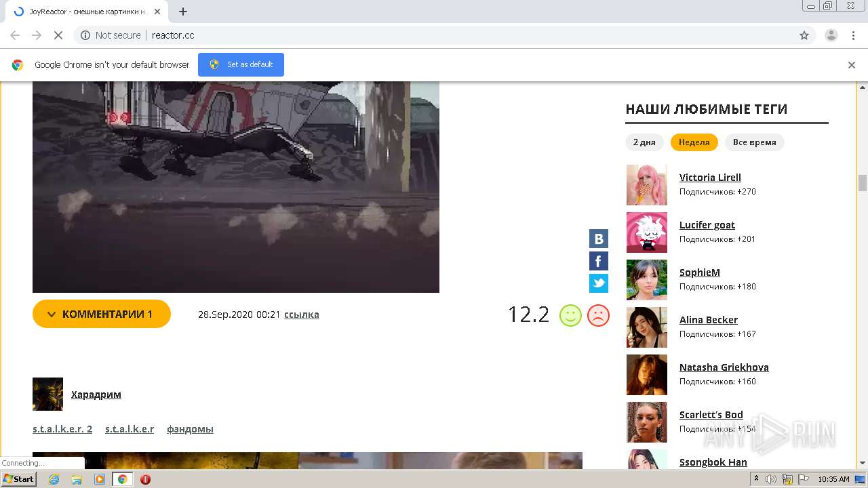
Task: Click page vertical scrollbar thumb
Action: coord(863,183)
